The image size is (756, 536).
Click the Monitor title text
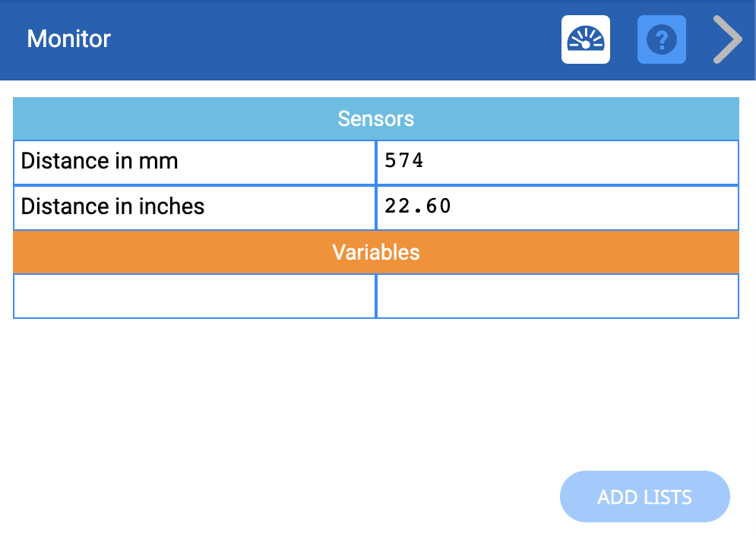(68, 39)
